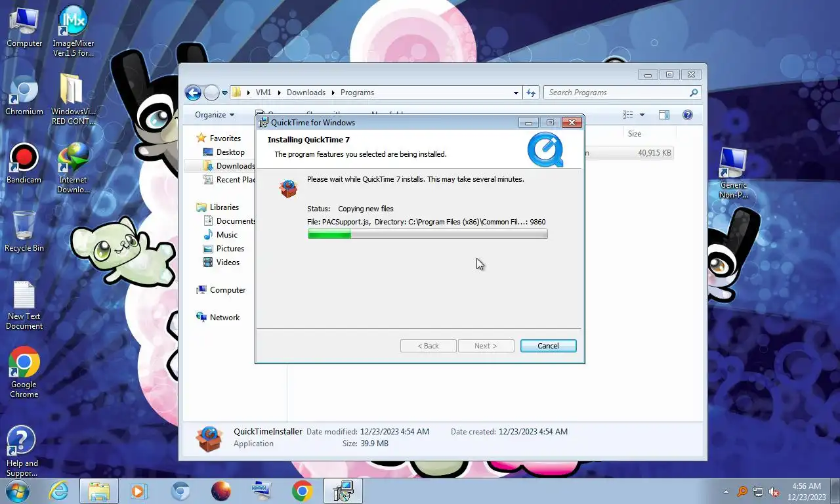This screenshot has width=840, height=504.
Task: Select the ImageMixer Ver.1.5 desktop shortcut
Action: click(73, 31)
